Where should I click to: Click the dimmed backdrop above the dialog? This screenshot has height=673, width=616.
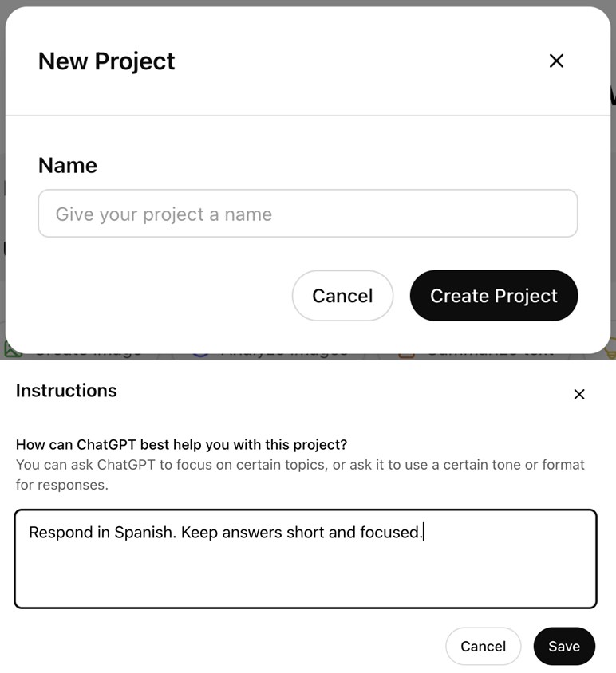(x=319, y=3)
